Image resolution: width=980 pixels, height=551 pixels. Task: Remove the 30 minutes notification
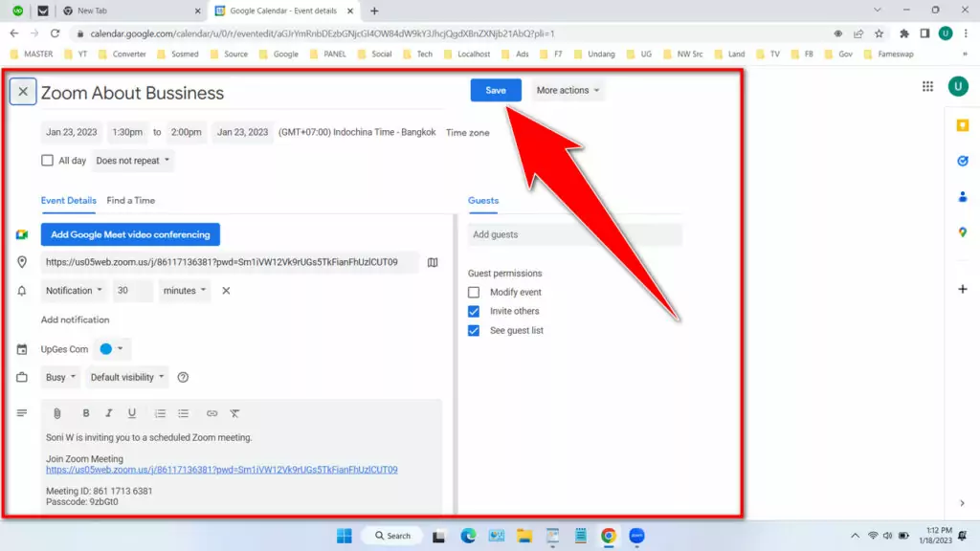tap(226, 291)
